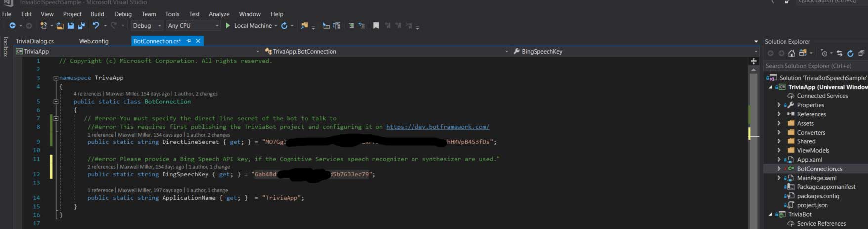The image size is (868, 229).
Task: Collapse the BotConnection class outlining block
Action: 56,102
